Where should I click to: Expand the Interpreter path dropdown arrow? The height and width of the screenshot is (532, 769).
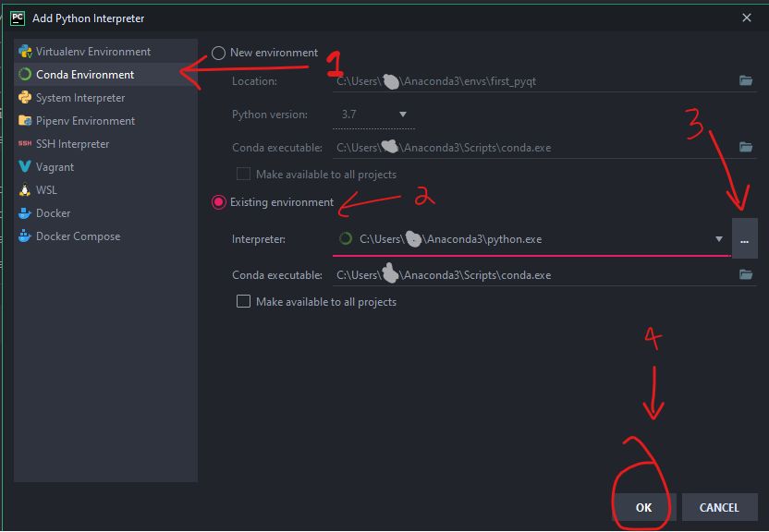click(719, 239)
